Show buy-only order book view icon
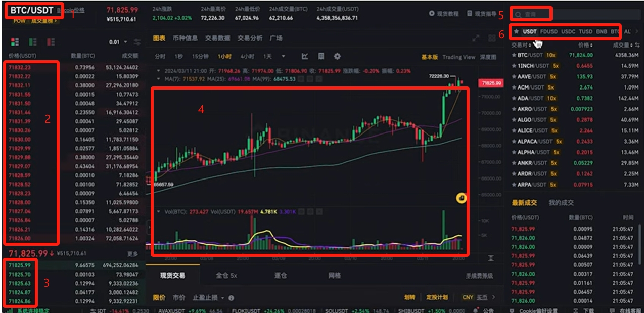Image resolution: width=644 pixels, height=313 pixels. click(33, 42)
